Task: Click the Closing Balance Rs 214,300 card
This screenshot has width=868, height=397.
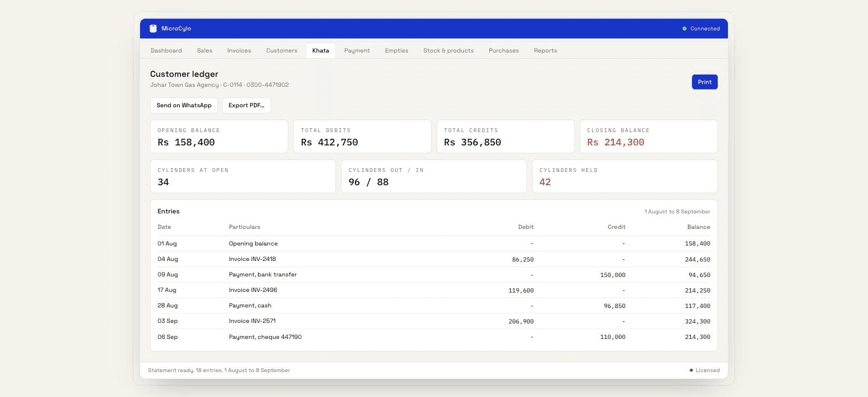Action: point(649,137)
